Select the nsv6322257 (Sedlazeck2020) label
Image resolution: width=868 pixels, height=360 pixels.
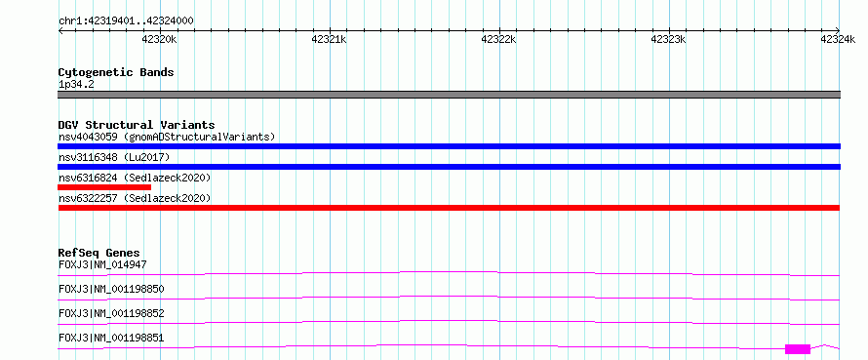pyautogui.click(x=135, y=198)
